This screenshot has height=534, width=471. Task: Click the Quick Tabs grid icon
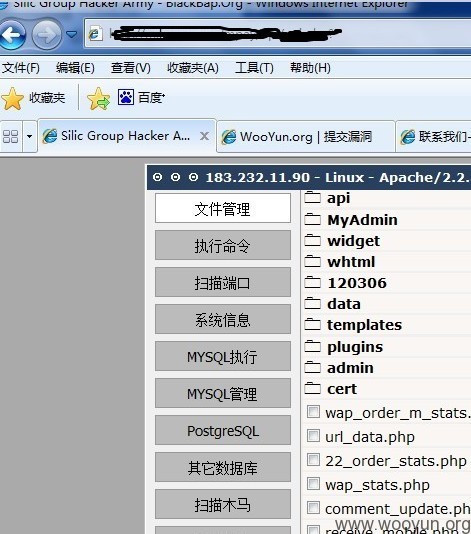pyautogui.click(x=10, y=137)
